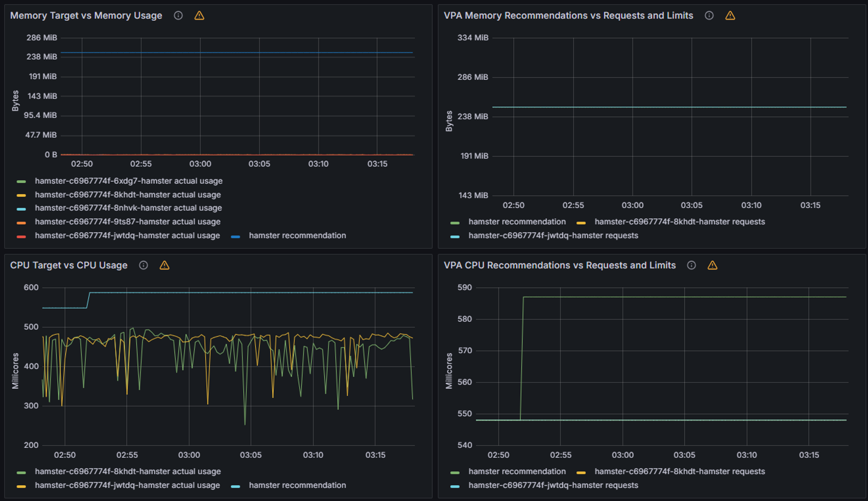The image size is (868, 501).
Task: Click red swatch for jwtdq-hamster memory usage series
Action: pyautogui.click(x=21, y=236)
